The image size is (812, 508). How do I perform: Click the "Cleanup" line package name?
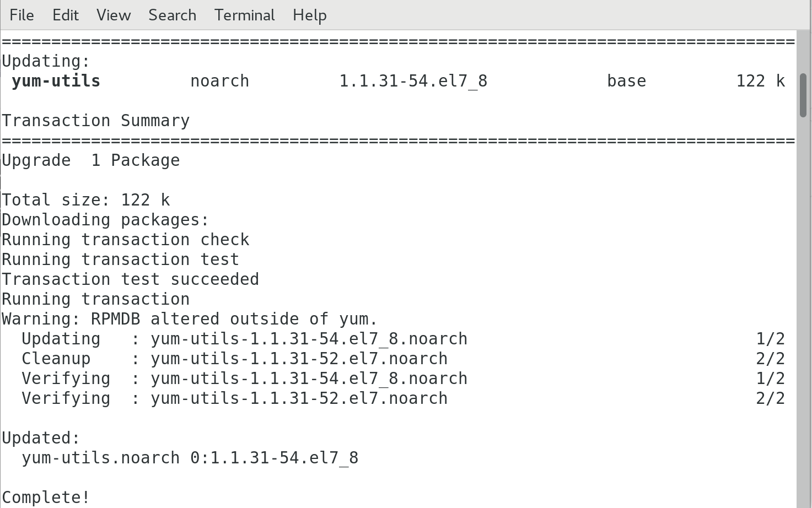[299, 359]
